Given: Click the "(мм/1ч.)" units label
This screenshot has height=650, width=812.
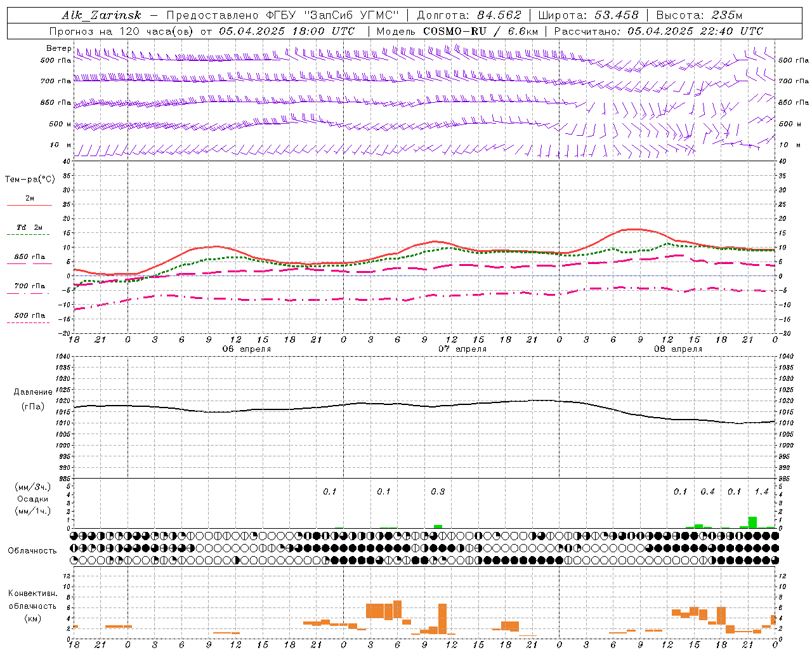Looking at the screenshot, I should pyautogui.click(x=33, y=511).
